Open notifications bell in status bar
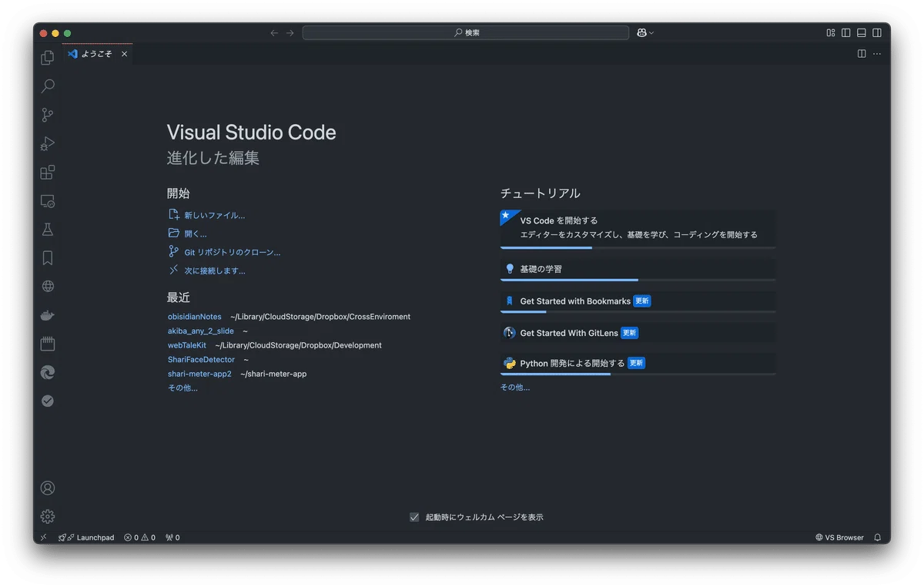Screen dimensions: 924x588 click(877, 537)
